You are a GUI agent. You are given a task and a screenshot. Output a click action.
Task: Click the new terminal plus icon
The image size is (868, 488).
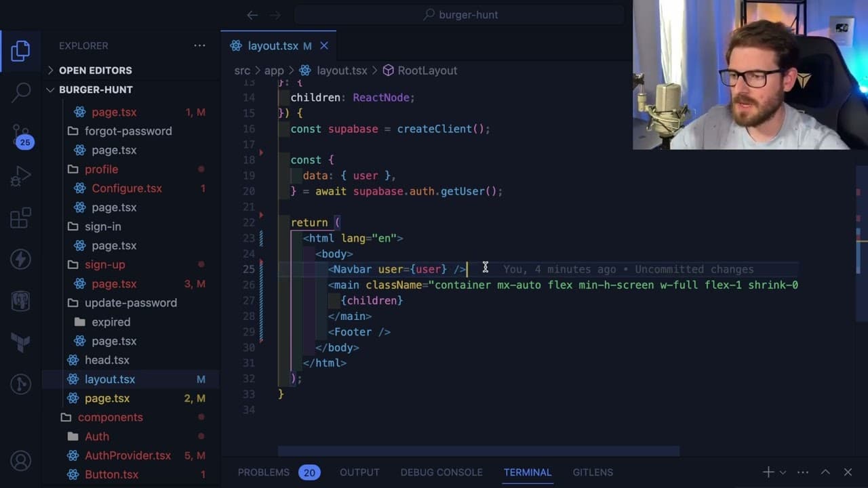pyautogui.click(x=768, y=472)
